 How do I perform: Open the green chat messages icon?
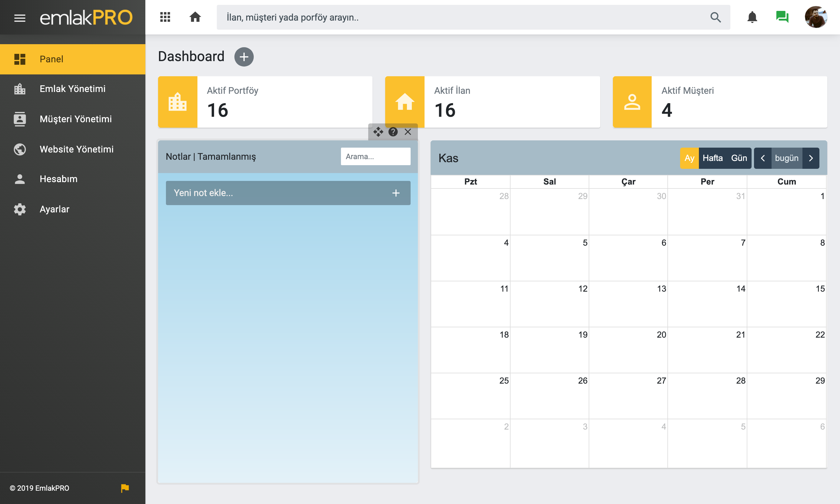782,17
